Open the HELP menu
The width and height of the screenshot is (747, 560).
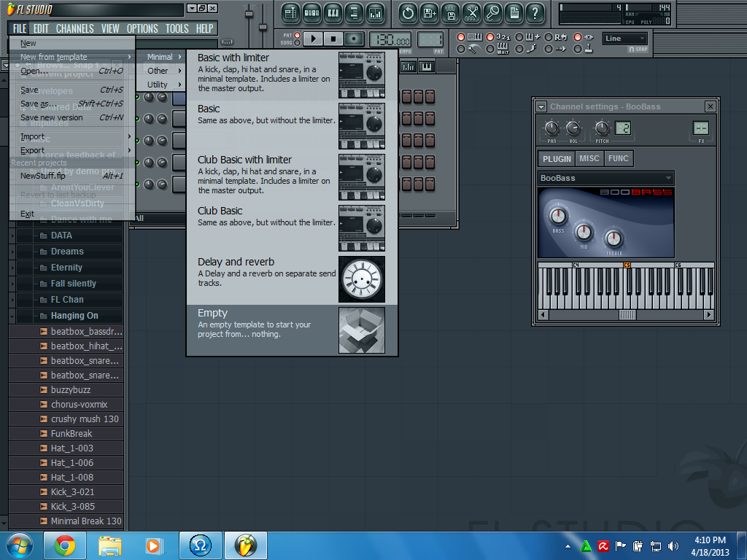pos(204,28)
